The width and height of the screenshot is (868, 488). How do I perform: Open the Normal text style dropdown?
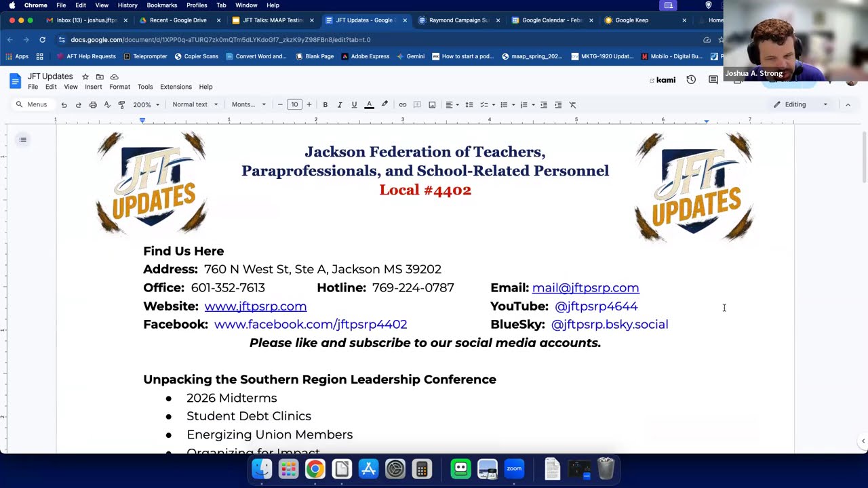click(195, 104)
